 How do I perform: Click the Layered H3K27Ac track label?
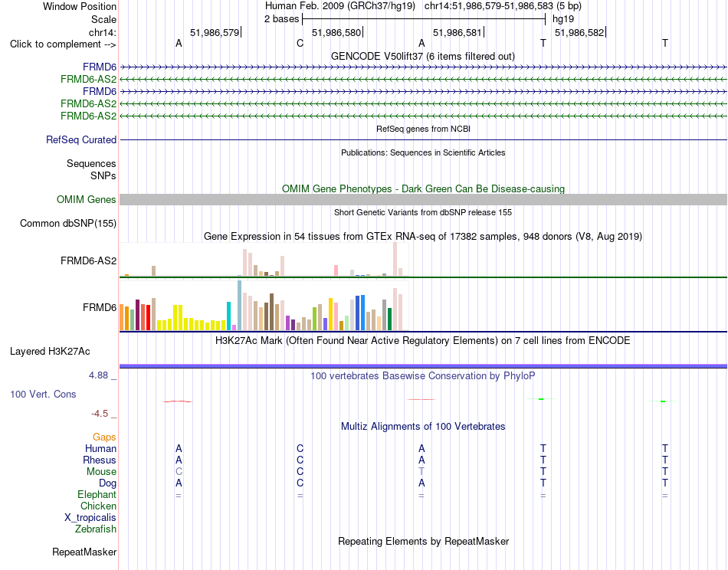(x=50, y=352)
